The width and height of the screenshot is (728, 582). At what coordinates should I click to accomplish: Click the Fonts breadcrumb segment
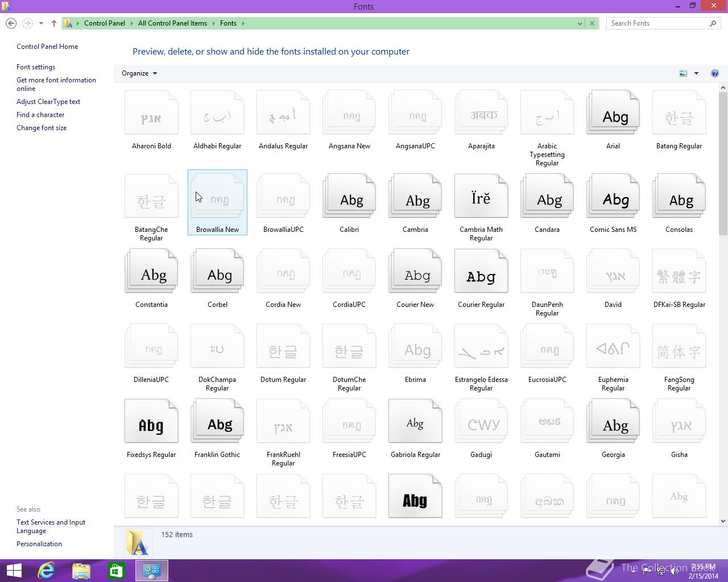[x=228, y=23]
